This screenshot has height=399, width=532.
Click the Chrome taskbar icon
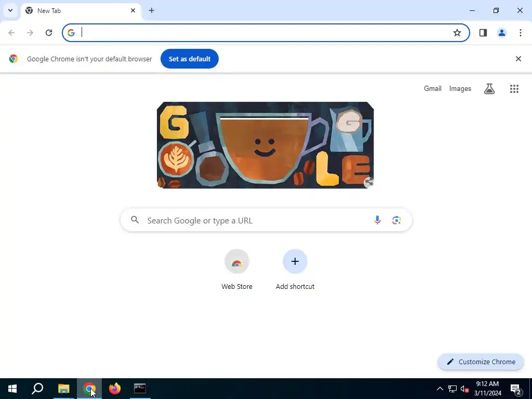click(x=89, y=389)
